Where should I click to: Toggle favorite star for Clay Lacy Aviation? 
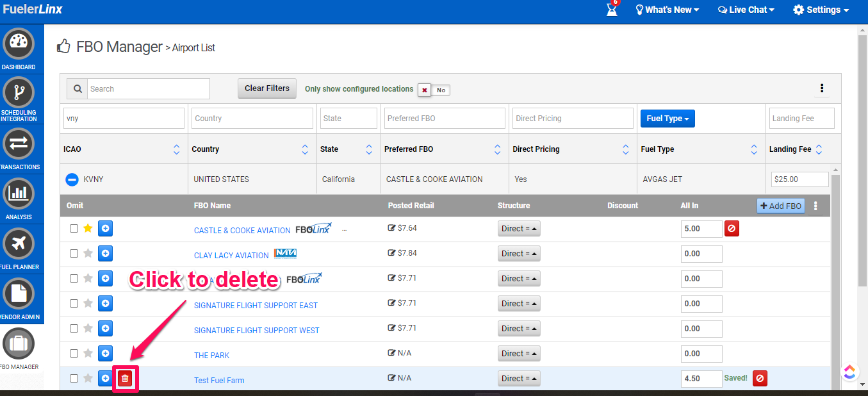coord(88,253)
